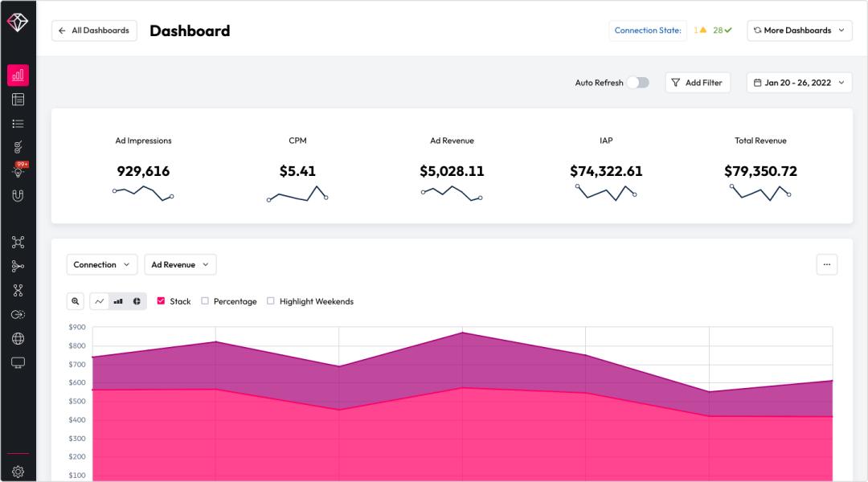Enable Highlight Weekends checkbox
This screenshot has width=868, height=482.
click(x=271, y=301)
